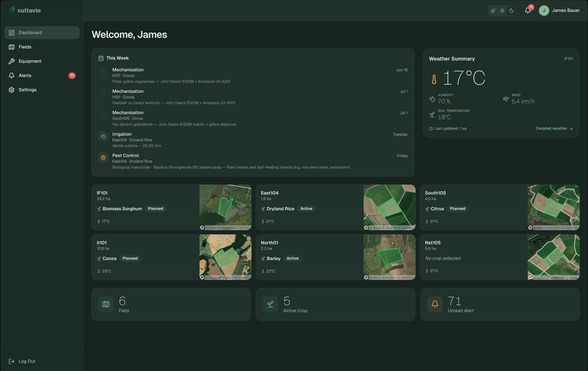Click the it101 satellite map thumbnail

click(225, 257)
